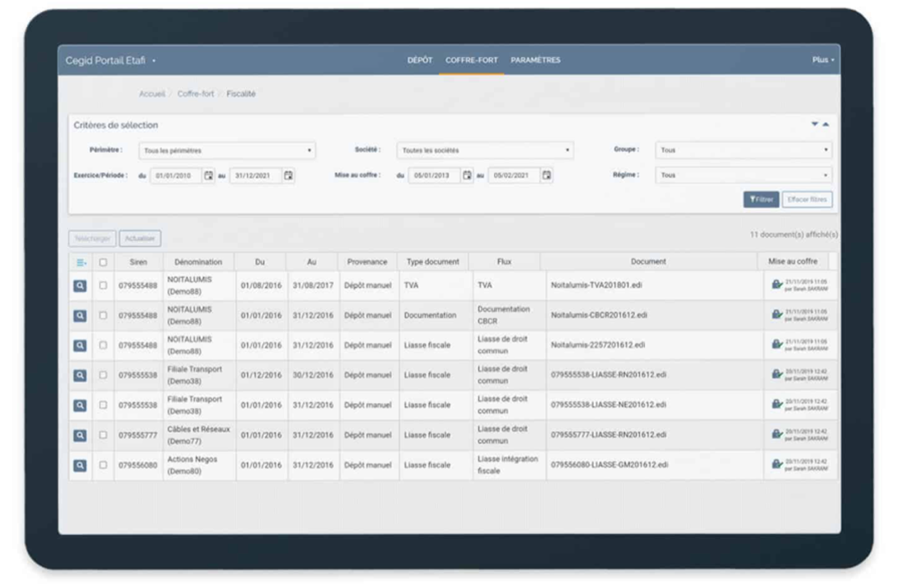Click the Coffre-fort breadcrumb link
Screen dimensions: 911x588
(x=196, y=94)
